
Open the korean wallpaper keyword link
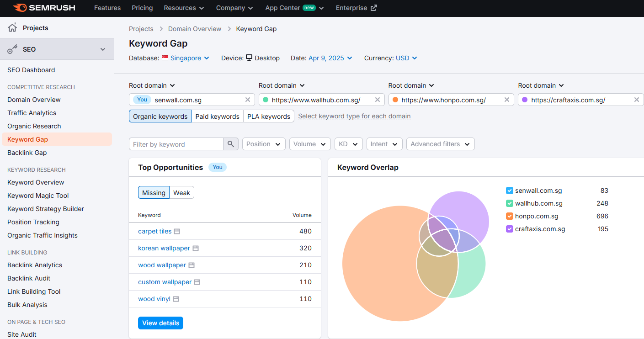click(x=164, y=248)
